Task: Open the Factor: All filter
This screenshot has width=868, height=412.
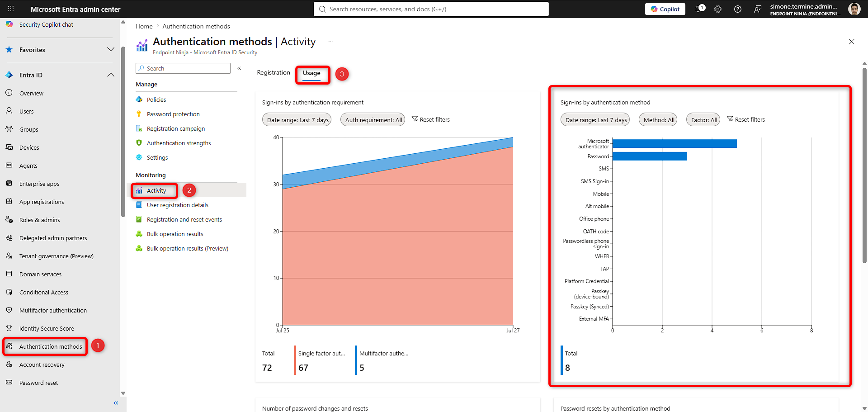Action: point(703,119)
